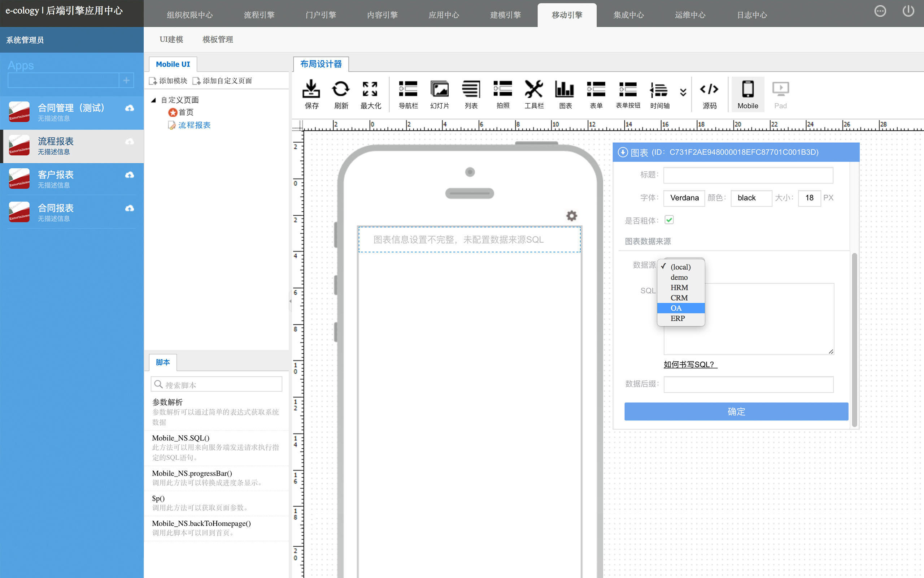Select OA in data source dropdown
924x578 pixels.
(681, 308)
